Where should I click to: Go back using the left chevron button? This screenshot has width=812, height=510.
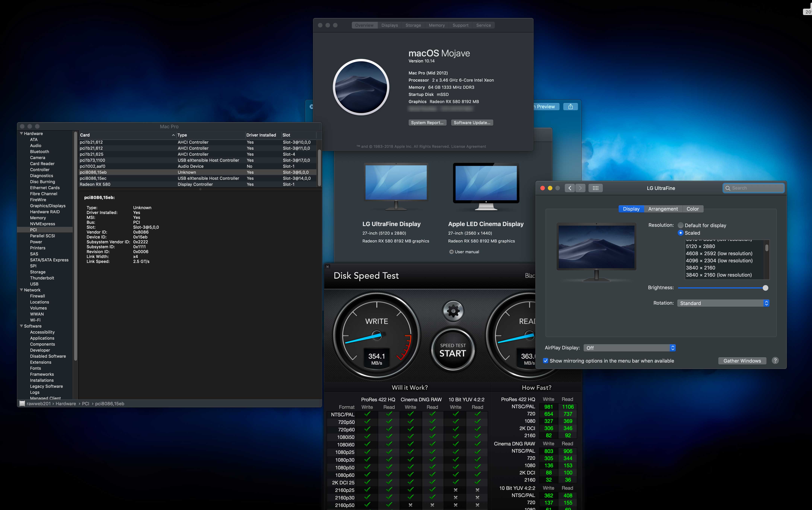pyautogui.click(x=569, y=188)
